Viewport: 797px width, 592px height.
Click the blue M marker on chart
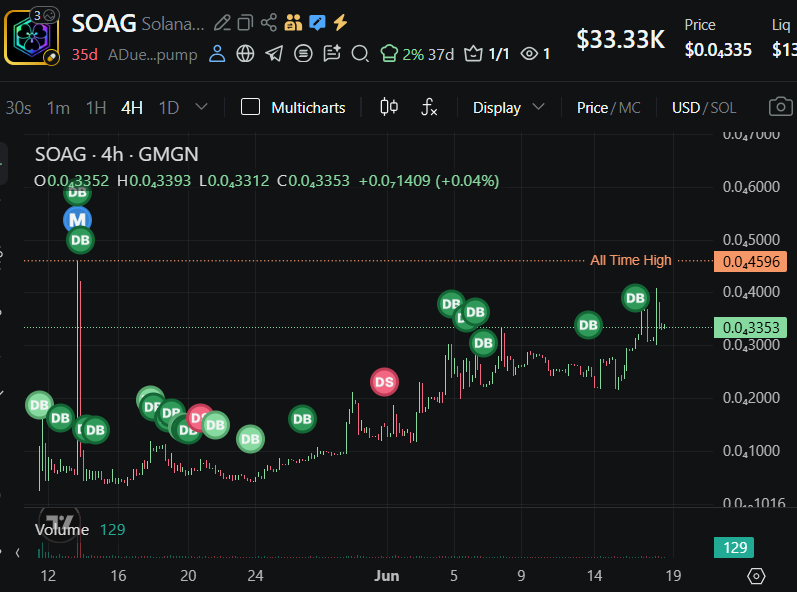coord(77,220)
